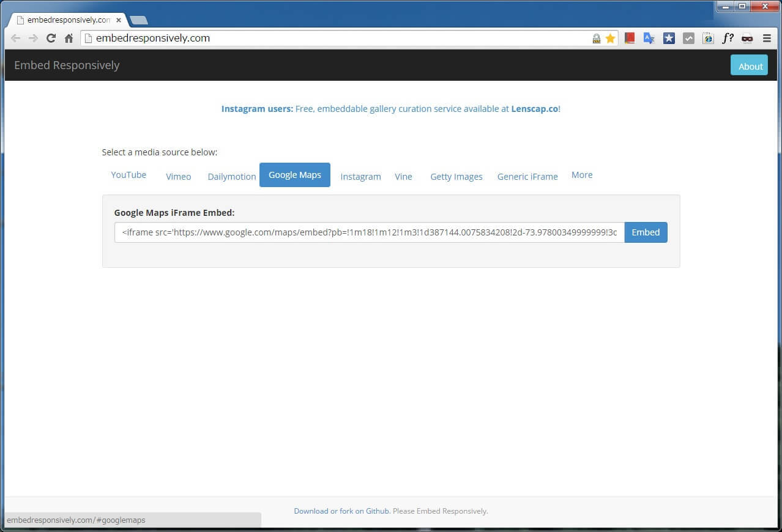Click the Google Maps iFrame input field
The height and width of the screenshot is (532, 782).
coord(369,232)
